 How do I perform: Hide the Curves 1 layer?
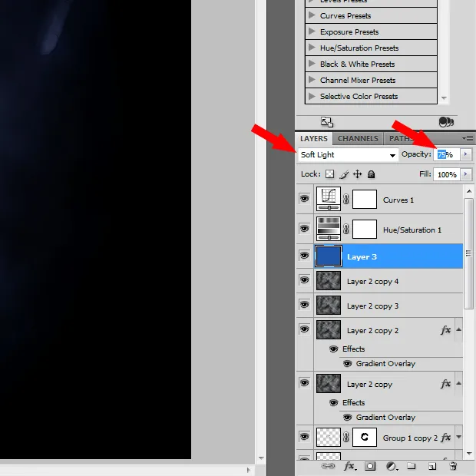click(305, 200)
